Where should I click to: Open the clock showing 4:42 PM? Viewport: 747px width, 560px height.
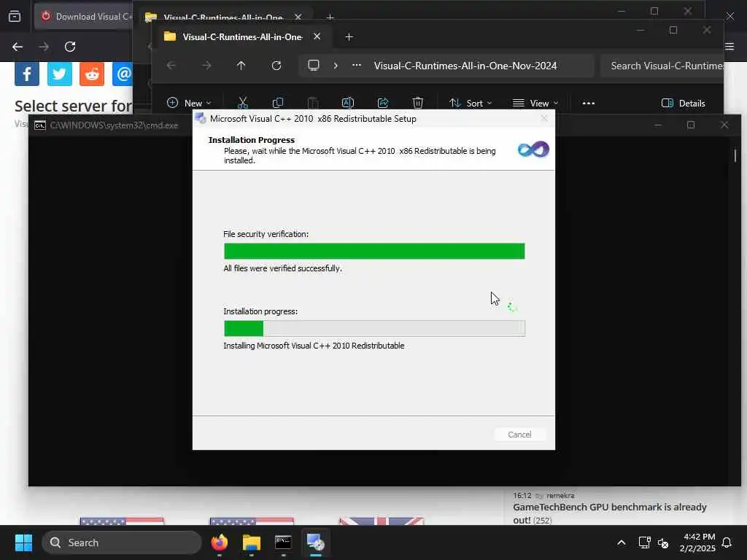[x=698, y=542]
